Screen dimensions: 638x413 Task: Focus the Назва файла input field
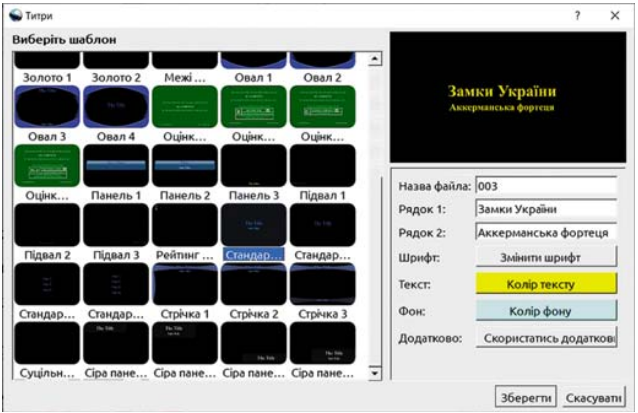546,186
